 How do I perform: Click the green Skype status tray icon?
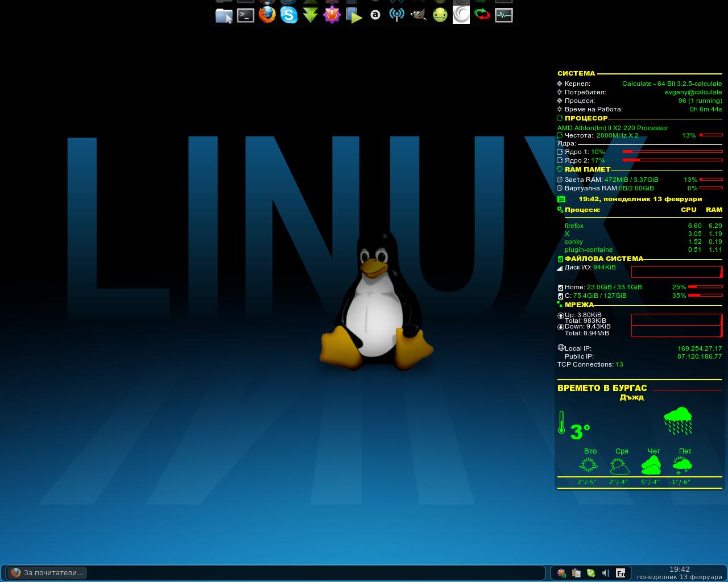pyautogui.click(x=591, y=573)
